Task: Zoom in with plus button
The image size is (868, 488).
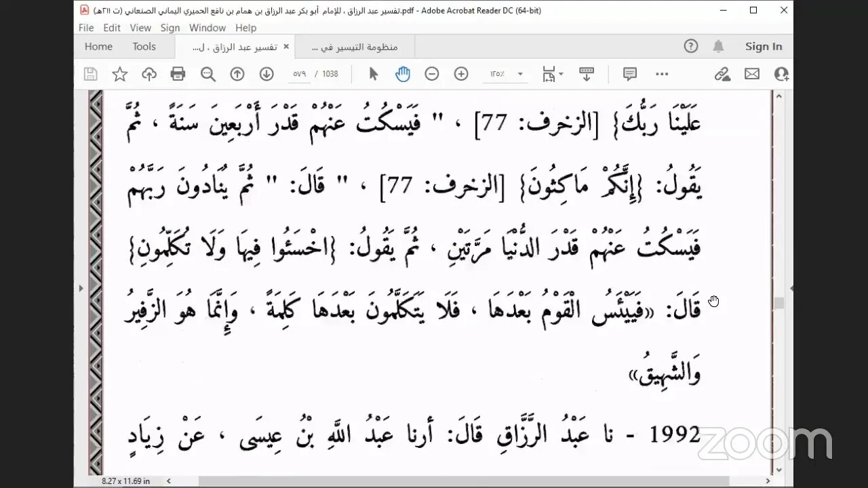Action: coord(461,74)
